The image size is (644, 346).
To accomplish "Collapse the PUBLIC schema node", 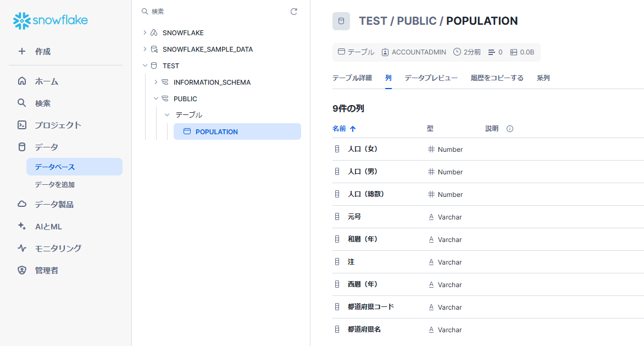I will (156, 98).
